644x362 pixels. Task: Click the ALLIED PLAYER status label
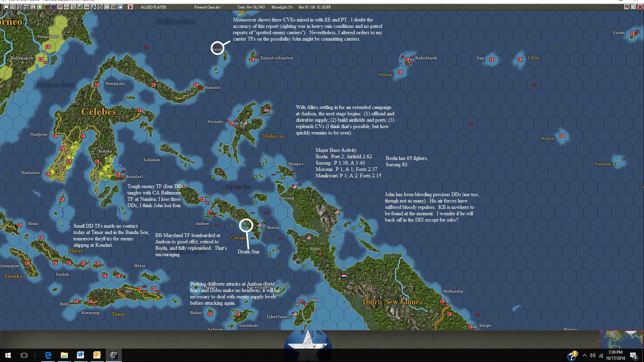pyautogui.click(x=153, y=7)
